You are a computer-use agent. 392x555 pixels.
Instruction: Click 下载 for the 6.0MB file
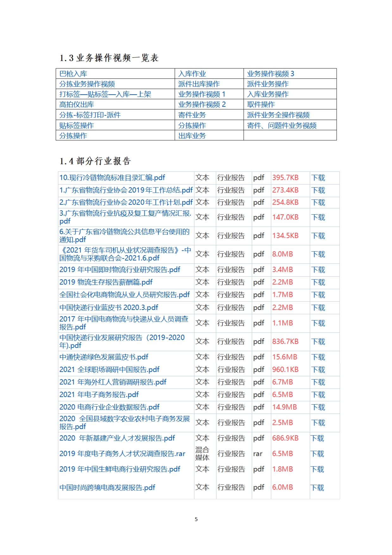coord(317,487)
